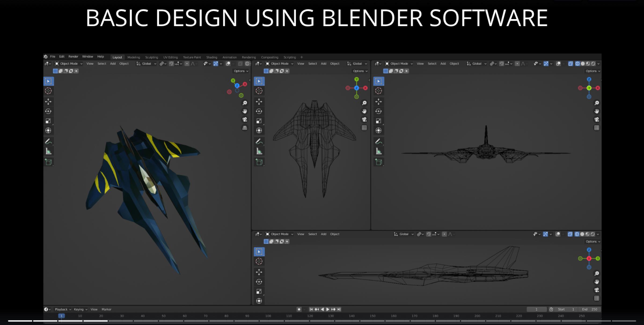
Task: Select the Select Box tool in the left shaded viewport
Action: point(49,81)
